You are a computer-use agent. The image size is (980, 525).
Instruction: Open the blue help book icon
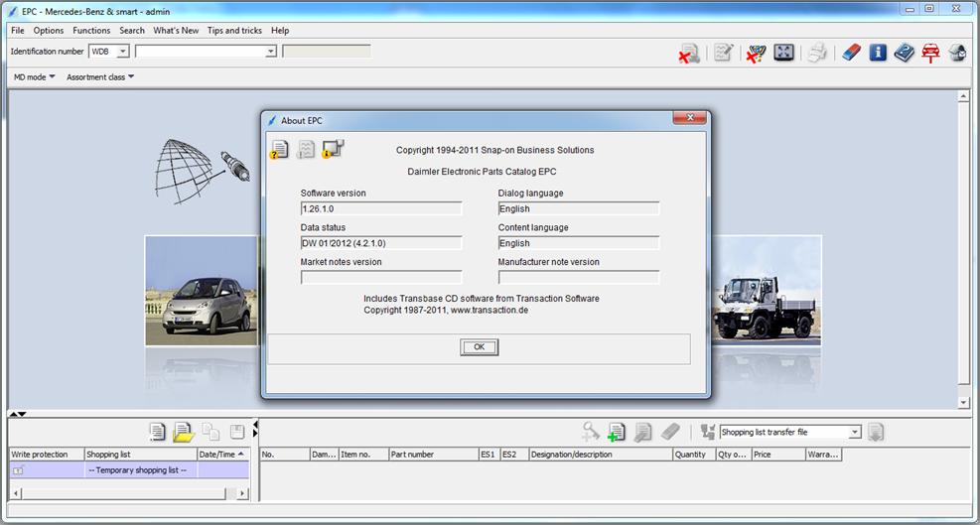904,53
